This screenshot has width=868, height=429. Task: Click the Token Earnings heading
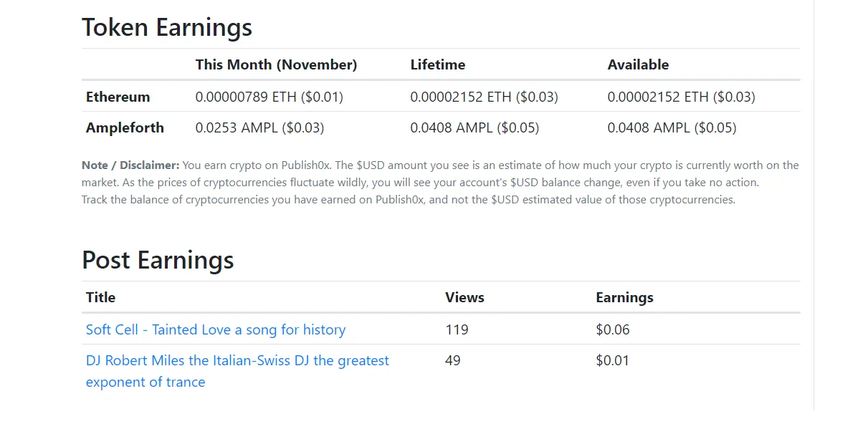[x=167, y=27]
